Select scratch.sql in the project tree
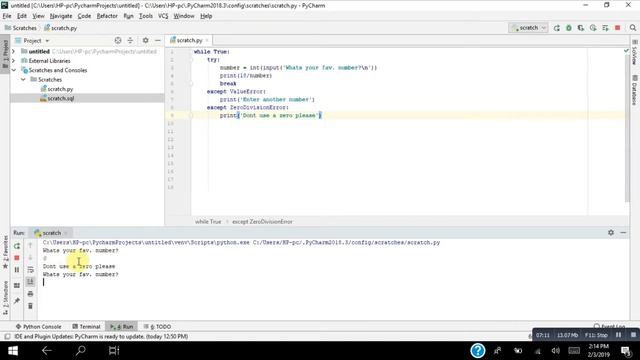 (60, 98)
